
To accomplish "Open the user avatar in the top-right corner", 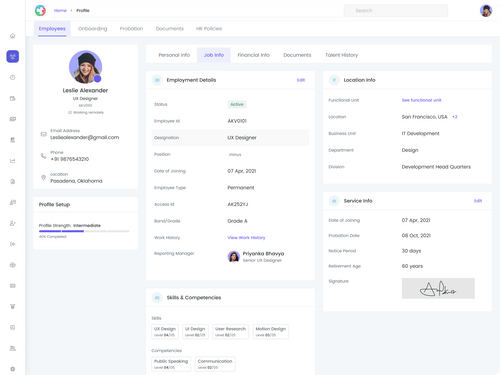I will pyautogui.click(x=486, y=11).
